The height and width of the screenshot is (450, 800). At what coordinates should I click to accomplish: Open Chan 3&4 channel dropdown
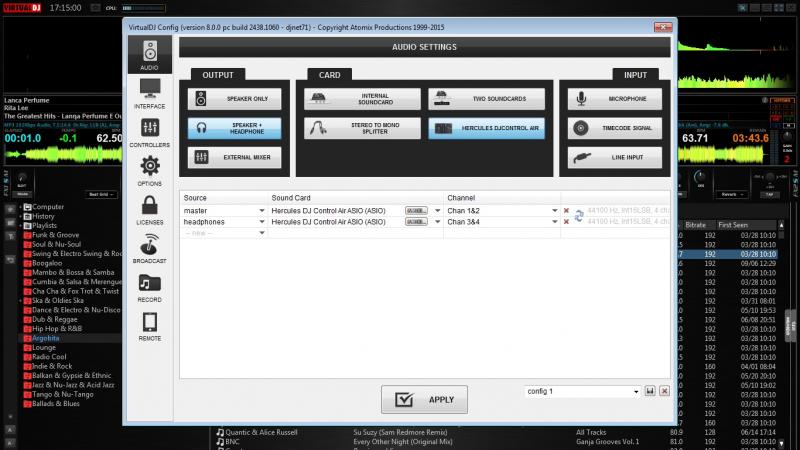554,222
